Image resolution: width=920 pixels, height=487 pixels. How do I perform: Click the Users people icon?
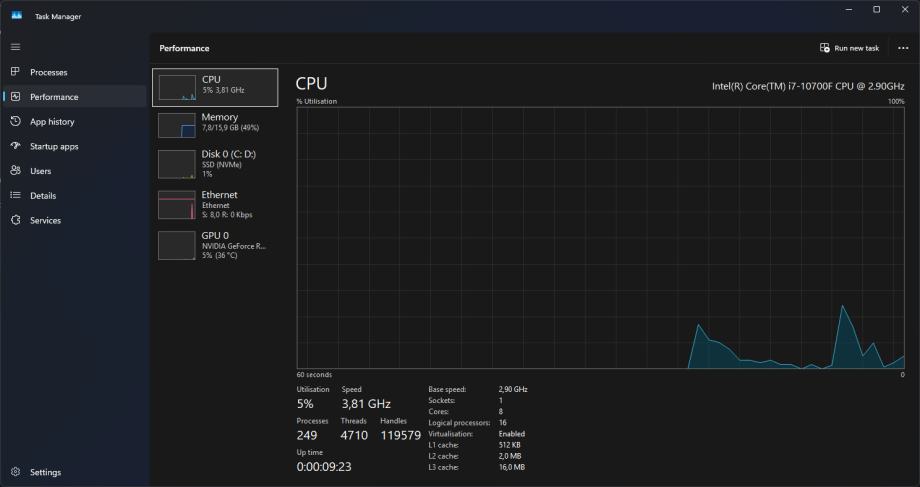coord(15,170)
